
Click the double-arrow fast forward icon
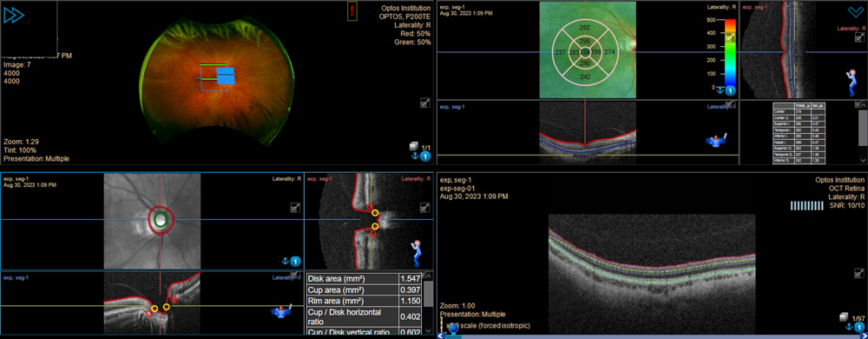[13, 16]
